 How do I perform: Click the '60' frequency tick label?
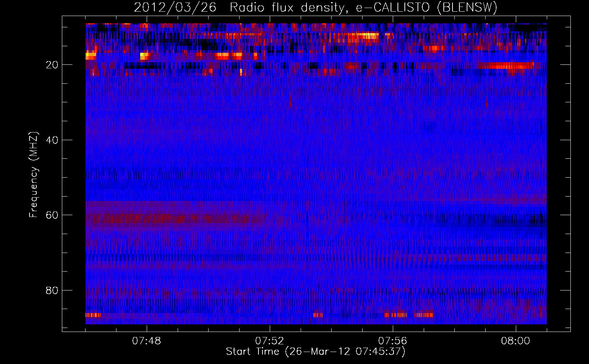pos(52,215)
